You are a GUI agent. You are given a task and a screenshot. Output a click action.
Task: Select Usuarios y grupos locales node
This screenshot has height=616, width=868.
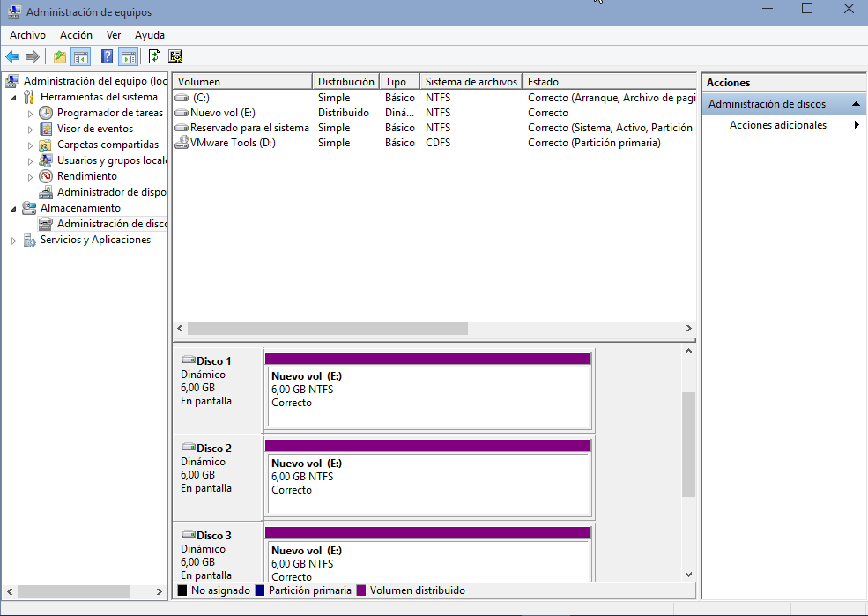pyautogui.click(x=111, y=160)
